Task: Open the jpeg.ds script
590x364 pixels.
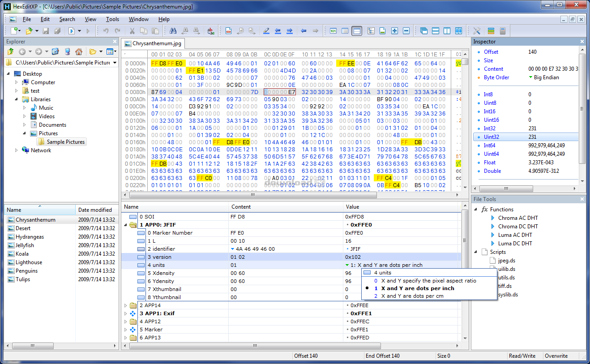Action: click(506, 261)
